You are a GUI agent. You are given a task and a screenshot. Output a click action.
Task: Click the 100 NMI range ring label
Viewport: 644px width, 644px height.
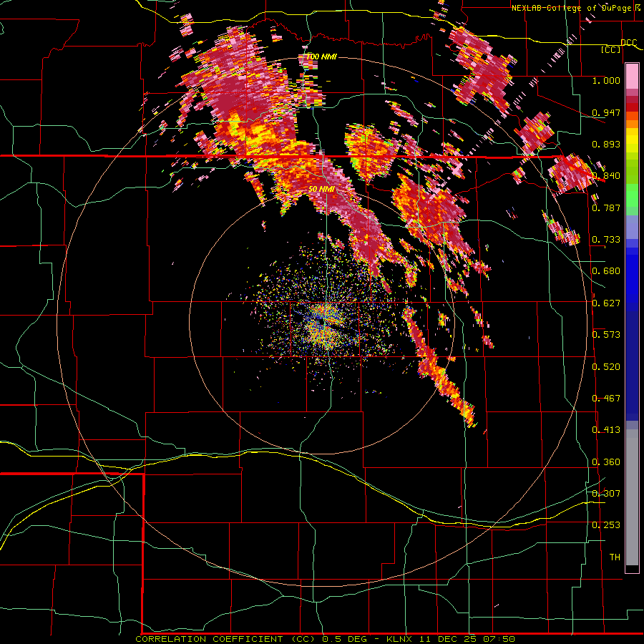(x=321, y=57)
